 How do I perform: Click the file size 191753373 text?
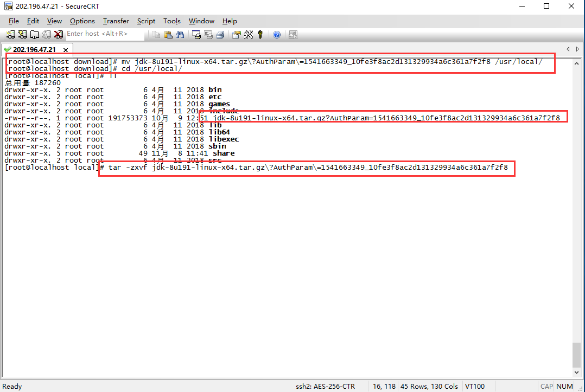[128, 118]
